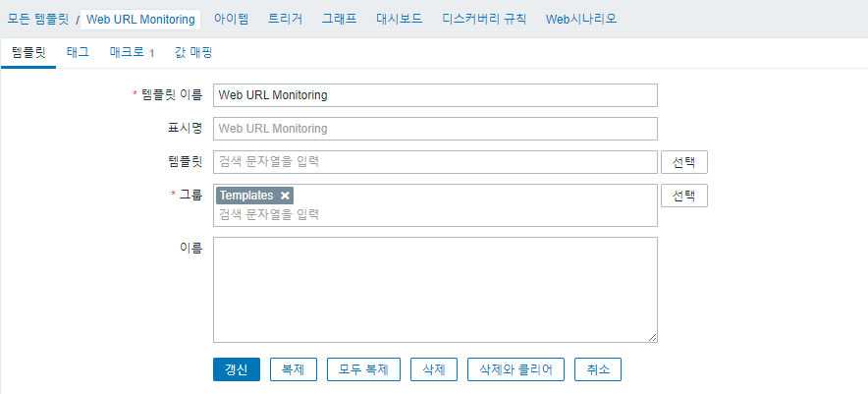The image size is (868, 394).
Task: Open the 모든 템플릿 breadcrumb link
Action: [x=38, y=20]
